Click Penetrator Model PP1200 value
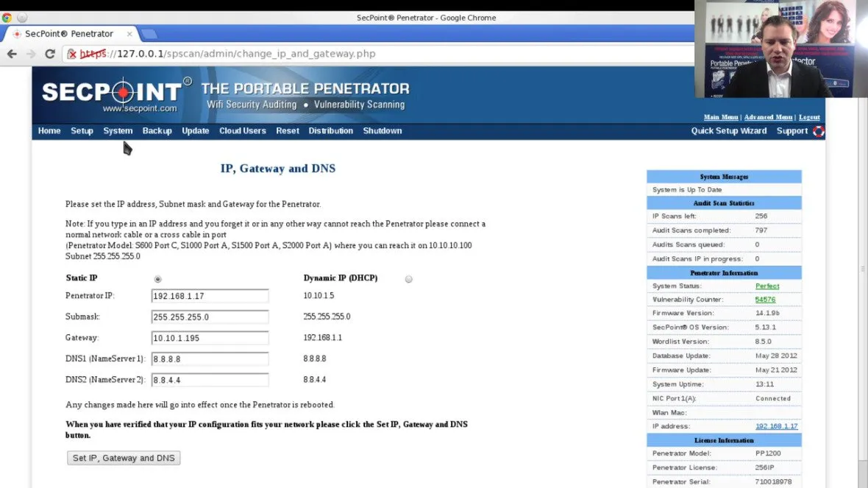 coord(768,453)
